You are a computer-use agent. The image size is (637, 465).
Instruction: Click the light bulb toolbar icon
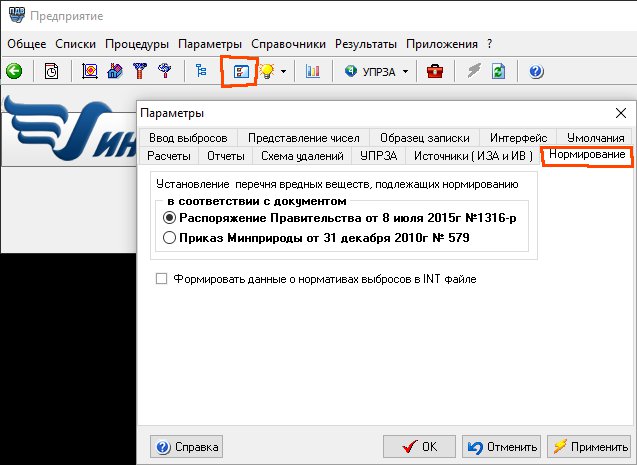pos(267,71)
